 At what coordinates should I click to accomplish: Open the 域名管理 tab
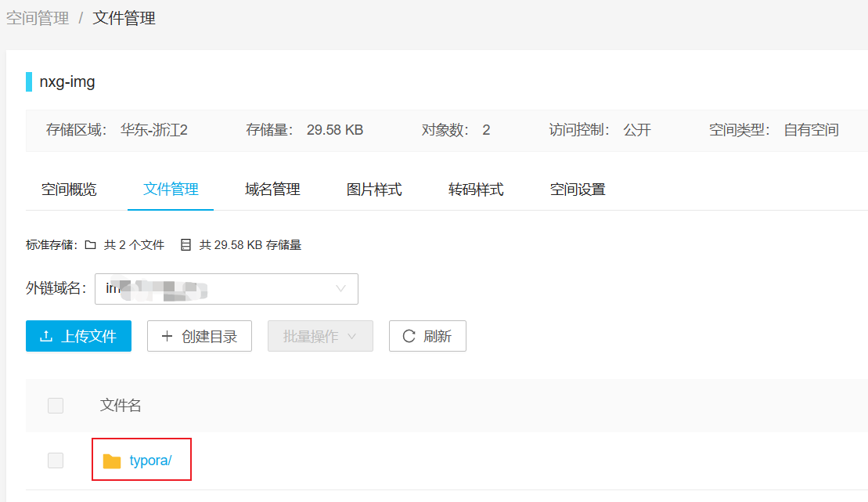coord(272,190)
